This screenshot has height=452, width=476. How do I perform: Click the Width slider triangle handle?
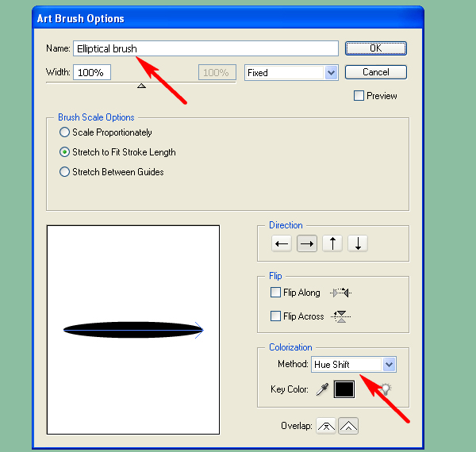click(x=141, y=86)
